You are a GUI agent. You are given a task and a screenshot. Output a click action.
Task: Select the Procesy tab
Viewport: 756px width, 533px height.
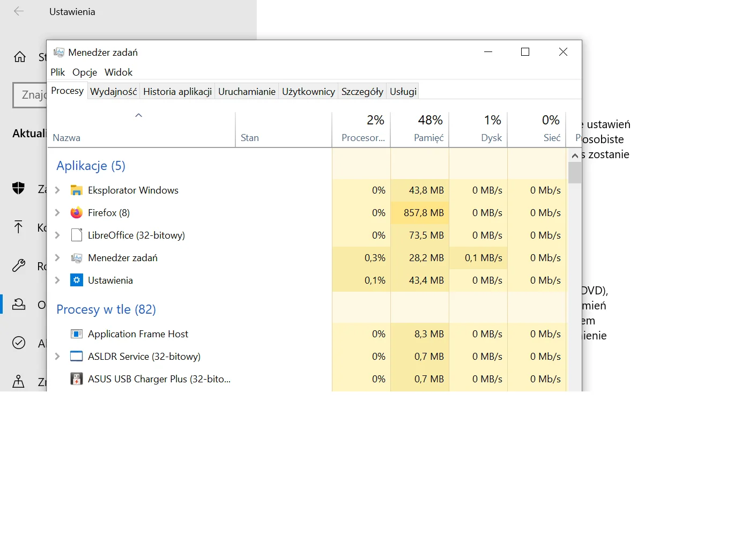(x=68, y=91)
